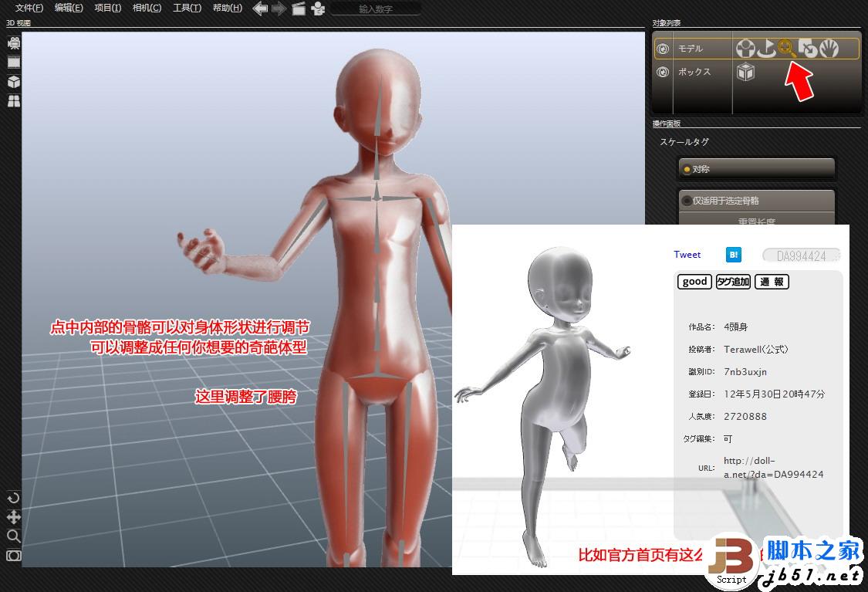
Task: Toggle visibility of the ボックス row
Action: pos(663,72)
